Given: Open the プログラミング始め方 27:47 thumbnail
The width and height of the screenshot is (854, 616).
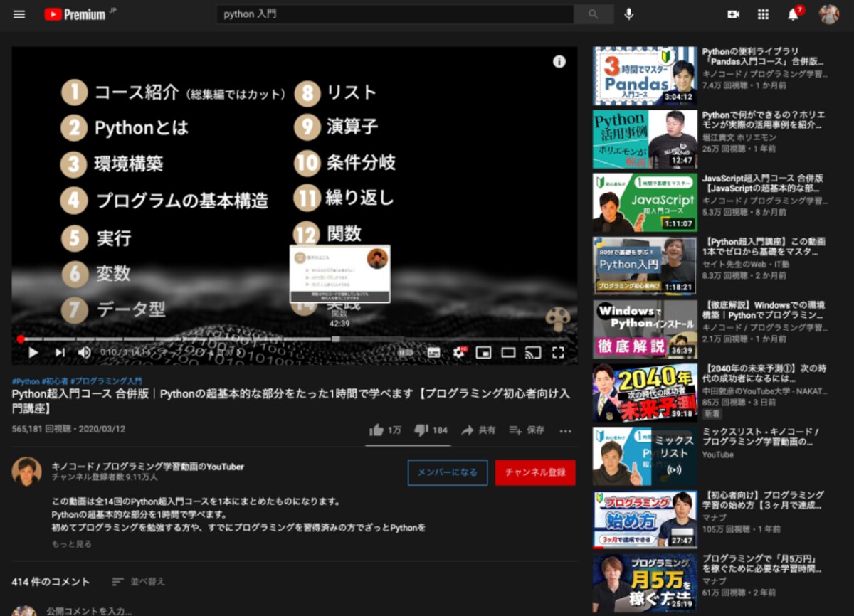Looking at the screenshot, I should point(645,519).
